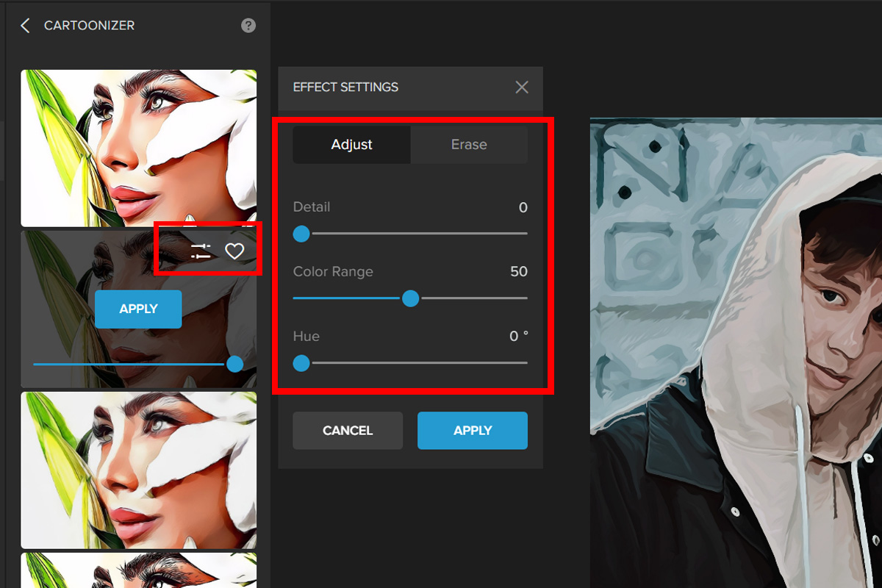
Task: Select the first Cartoonizer effect thumbnail
Action: pos(138,148)
